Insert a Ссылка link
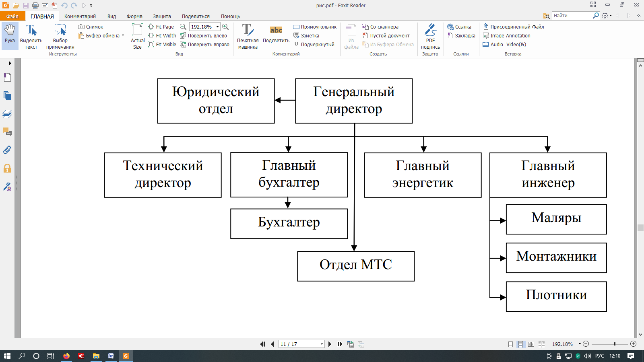 click(x=459, y=27)
